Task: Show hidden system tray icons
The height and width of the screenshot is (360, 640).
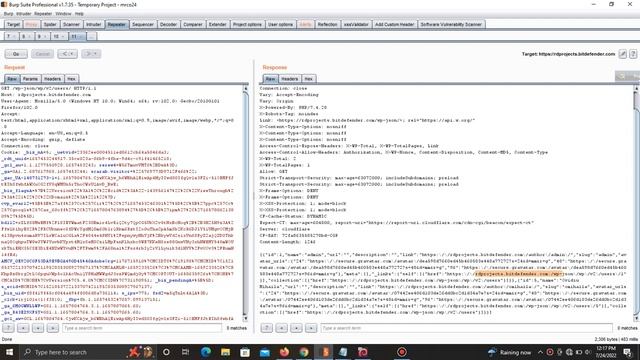Action: (540, 352)
